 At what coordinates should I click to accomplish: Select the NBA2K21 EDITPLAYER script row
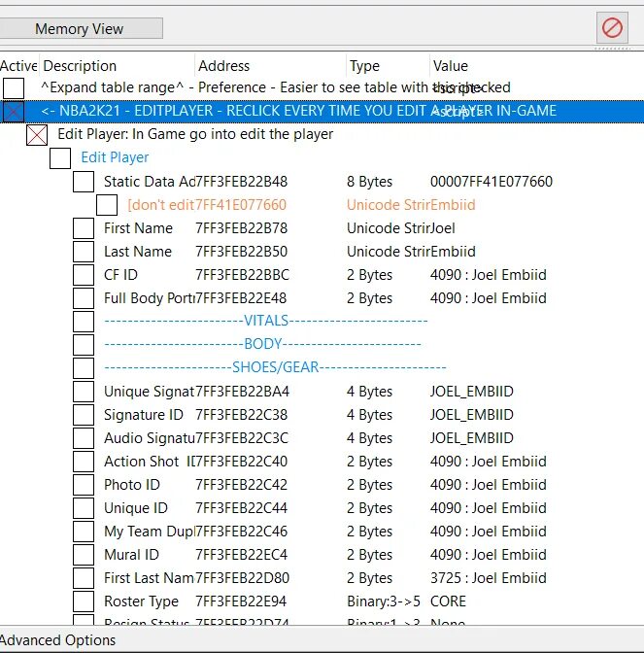(x=322, y=111)
